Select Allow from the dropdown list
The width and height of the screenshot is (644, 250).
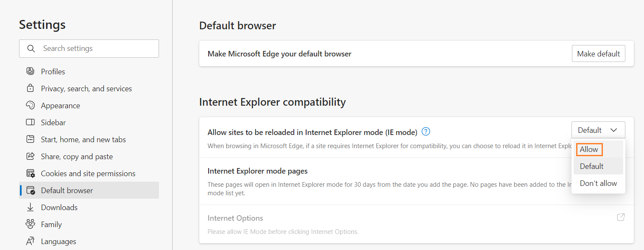(x=589, y=149)
